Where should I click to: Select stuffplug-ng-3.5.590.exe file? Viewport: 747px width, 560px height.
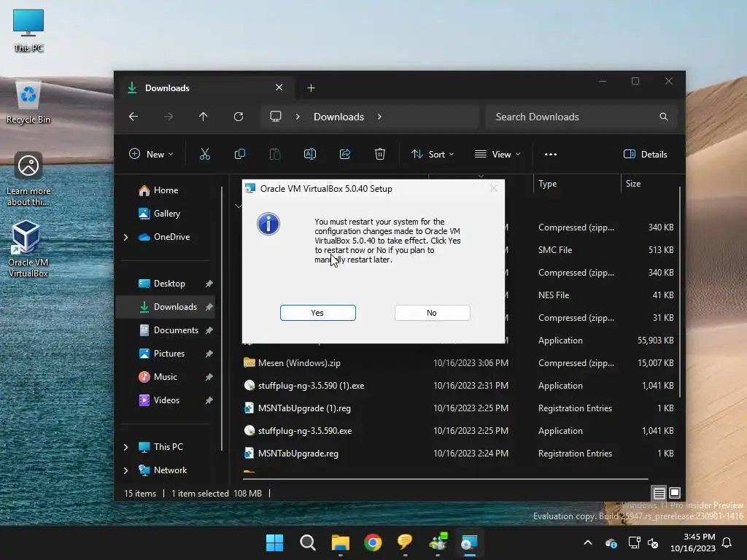point(305,431)
